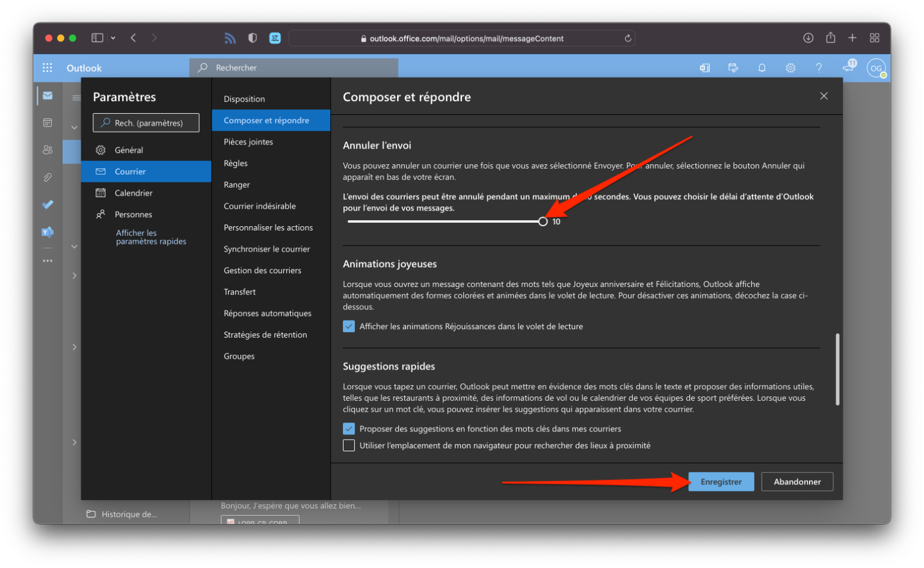
Task: Click the Abandonner button
Action: click(x=797, y=482)
